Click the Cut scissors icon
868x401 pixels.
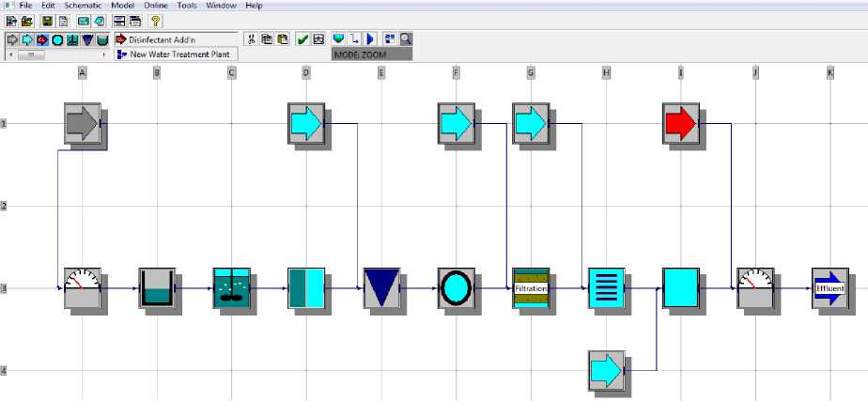click(x=252, y=39)
